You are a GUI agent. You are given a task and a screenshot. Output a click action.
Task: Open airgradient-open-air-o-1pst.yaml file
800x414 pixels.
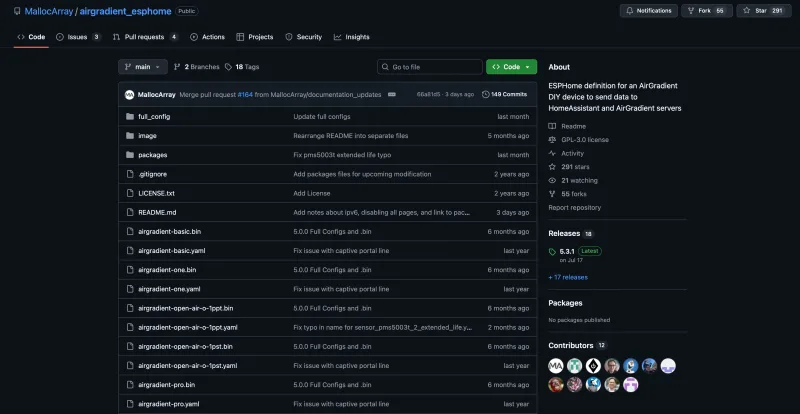[188, 366]
